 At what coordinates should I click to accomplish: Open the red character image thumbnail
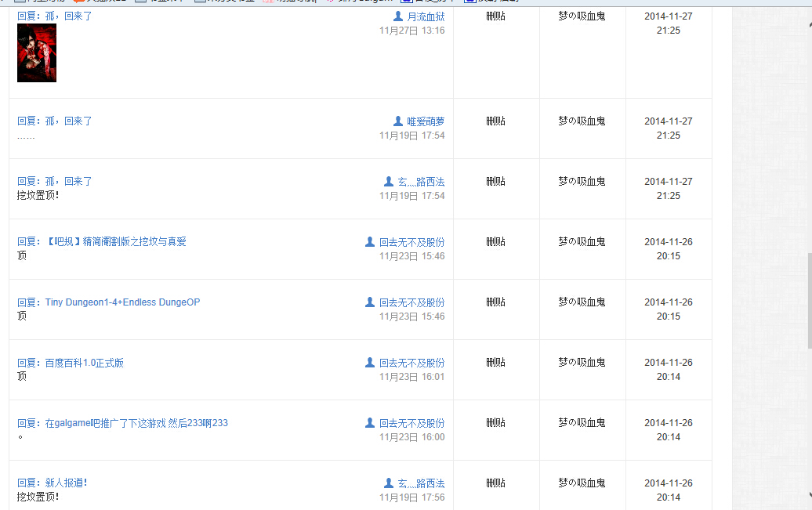point(37,52)
